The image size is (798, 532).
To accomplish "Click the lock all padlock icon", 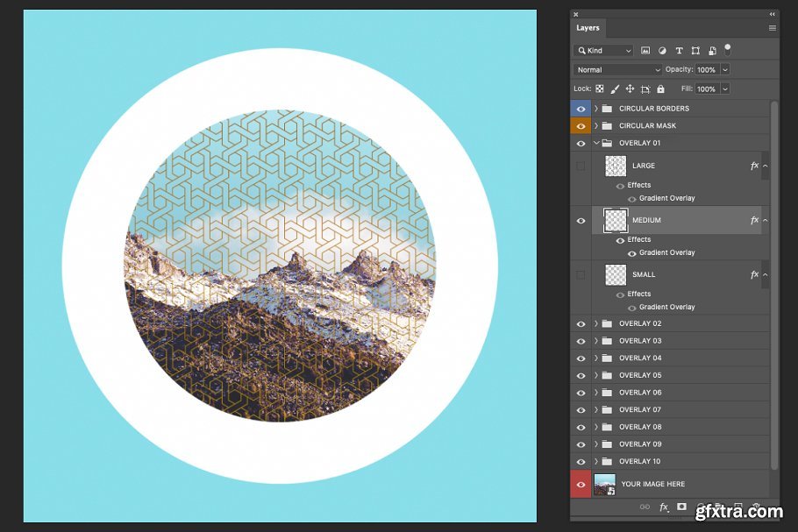I will [x=660, y=89].
